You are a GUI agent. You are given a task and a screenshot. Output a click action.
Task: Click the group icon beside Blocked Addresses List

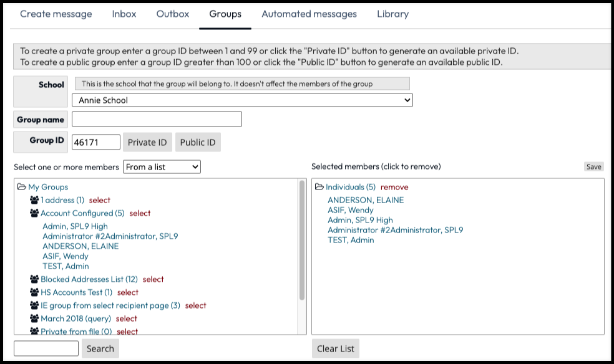click(x=34, y=279)
